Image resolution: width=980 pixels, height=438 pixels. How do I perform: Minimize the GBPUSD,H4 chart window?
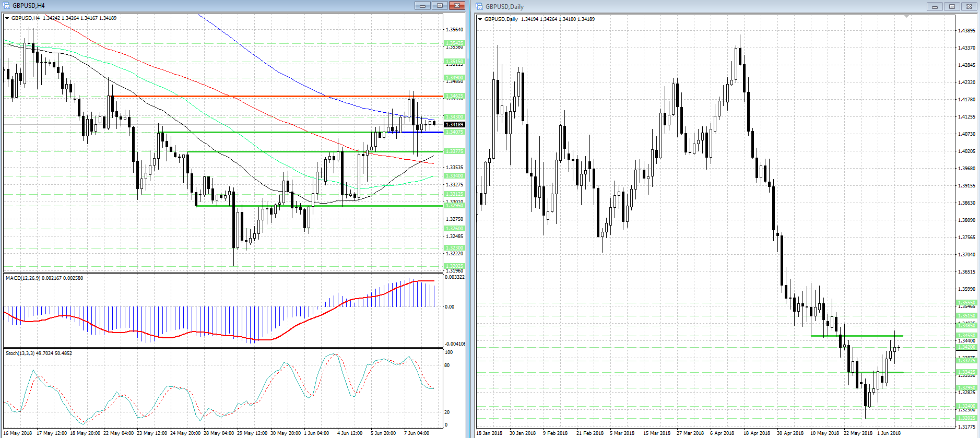point(422,6)
